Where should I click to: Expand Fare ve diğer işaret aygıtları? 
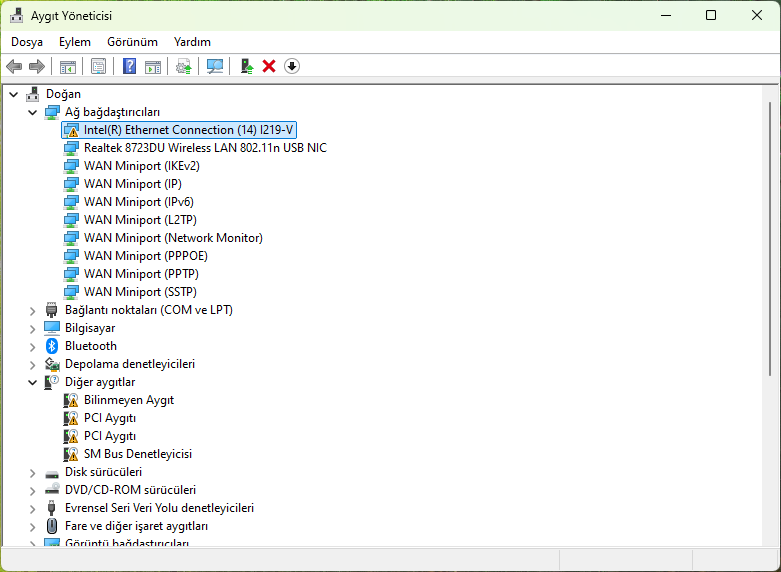tap(33, 527)
